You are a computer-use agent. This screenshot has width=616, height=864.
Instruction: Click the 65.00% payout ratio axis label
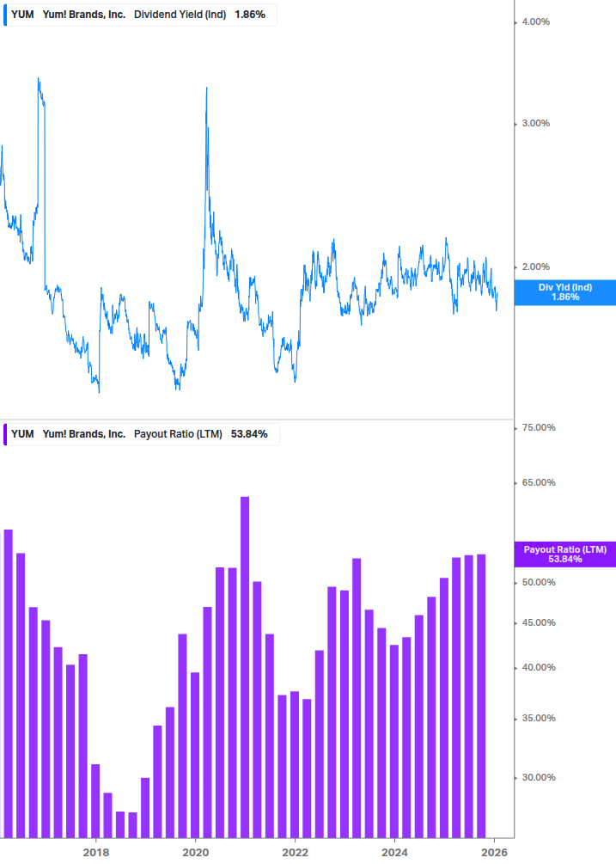[539, 482]
